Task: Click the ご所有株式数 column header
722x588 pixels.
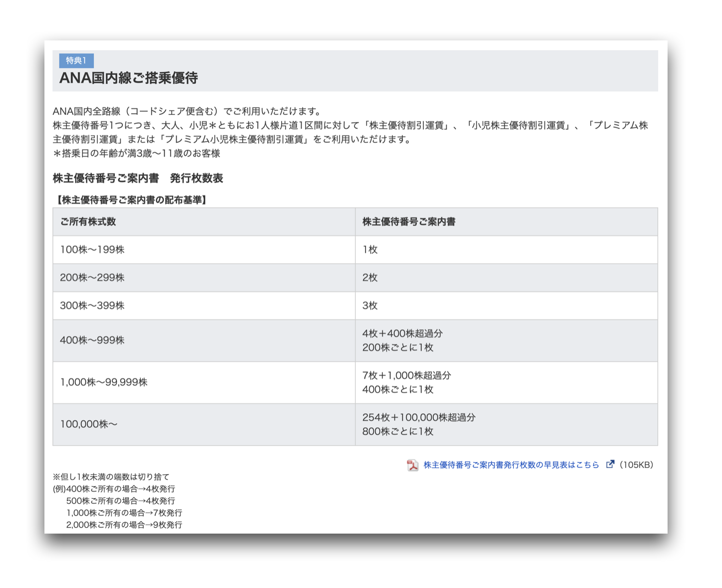Action: coord(204,222)
